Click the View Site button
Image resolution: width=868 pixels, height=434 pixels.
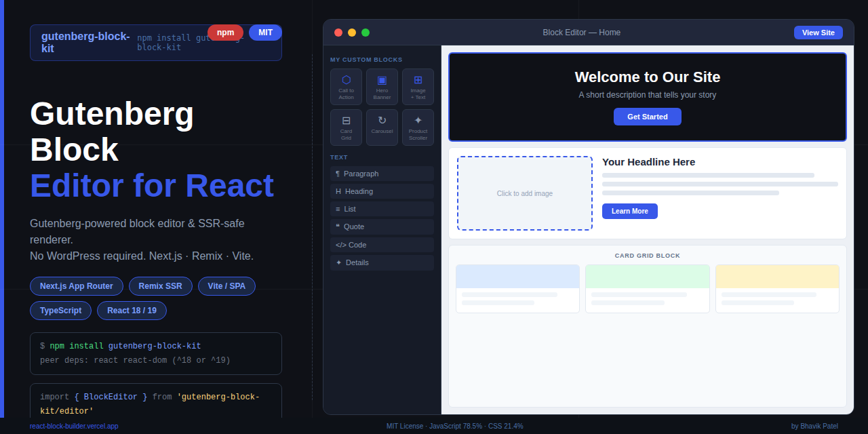coord(818,33)
